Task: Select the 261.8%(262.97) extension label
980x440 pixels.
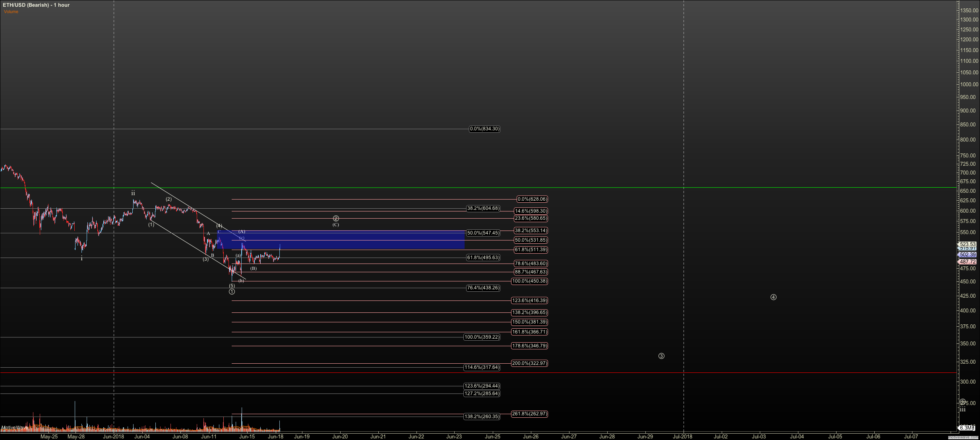Action: pos(529,414)
